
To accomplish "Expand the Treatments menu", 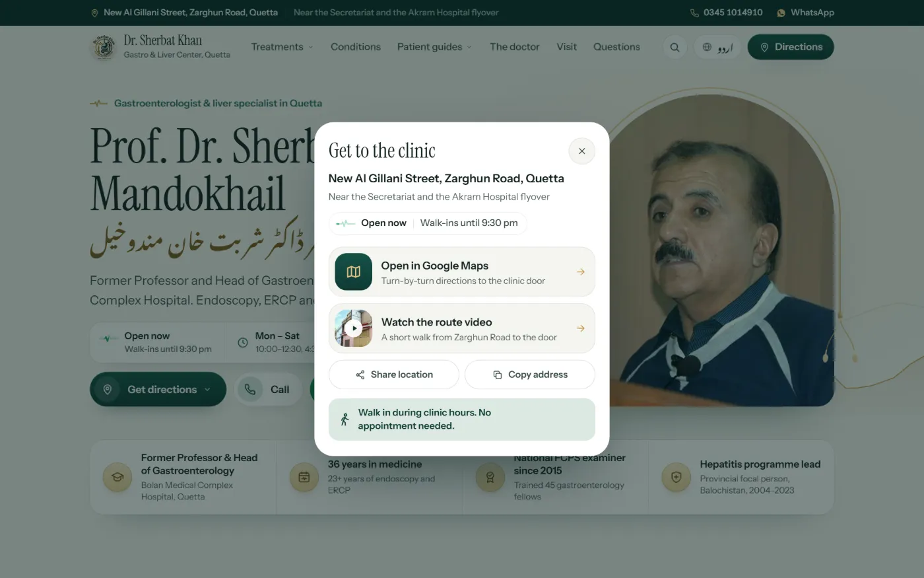I will click(282, 47).
